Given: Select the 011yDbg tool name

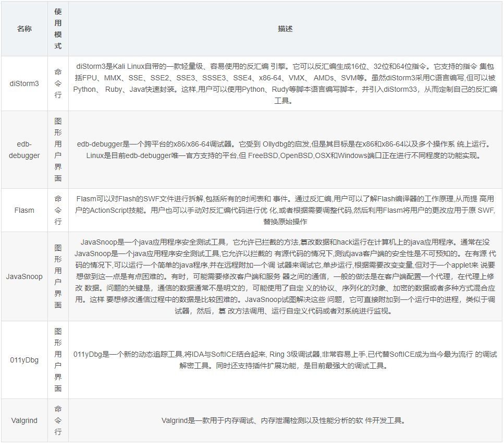Looking at the screenshot, I should [24, 360].
